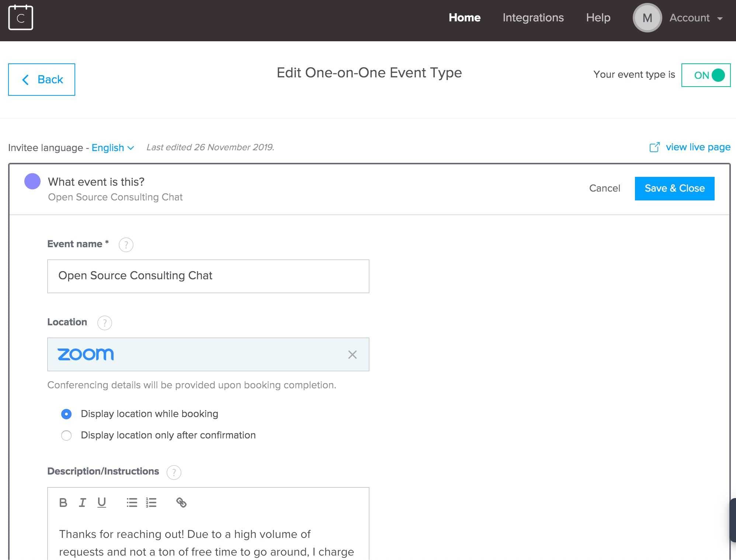Apply italic formatting in description editor
The image size is (736, 560).
point(83,503)
